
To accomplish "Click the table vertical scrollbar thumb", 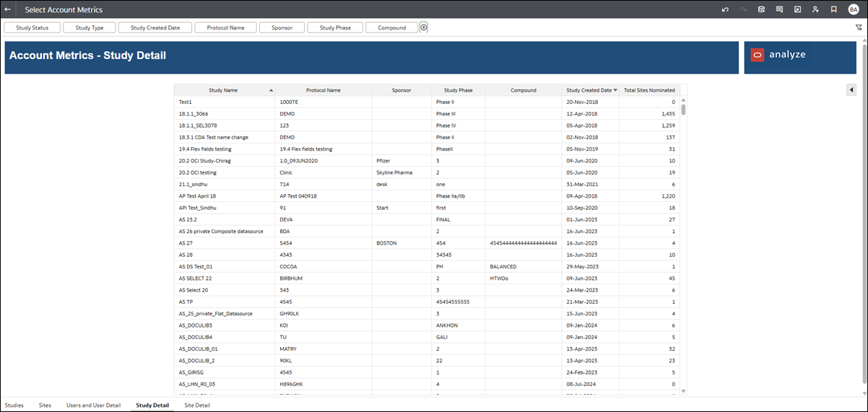I will (x=684, y=110).
